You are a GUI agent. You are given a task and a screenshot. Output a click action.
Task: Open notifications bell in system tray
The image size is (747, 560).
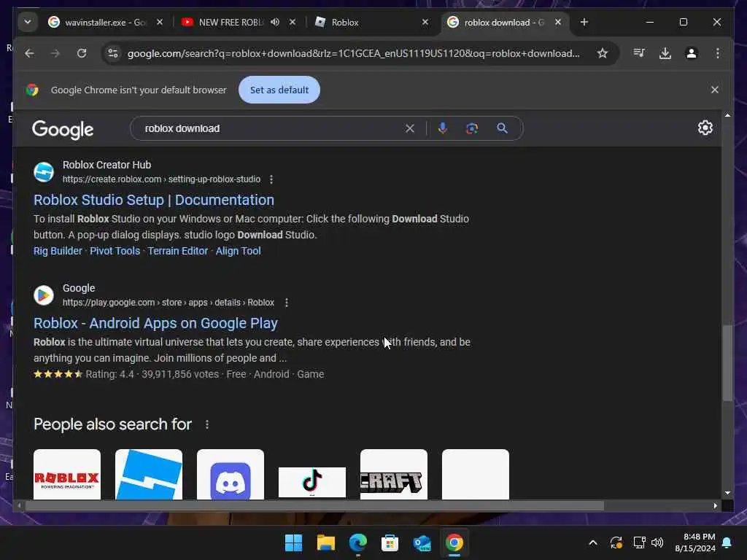(x=727, y=542)
